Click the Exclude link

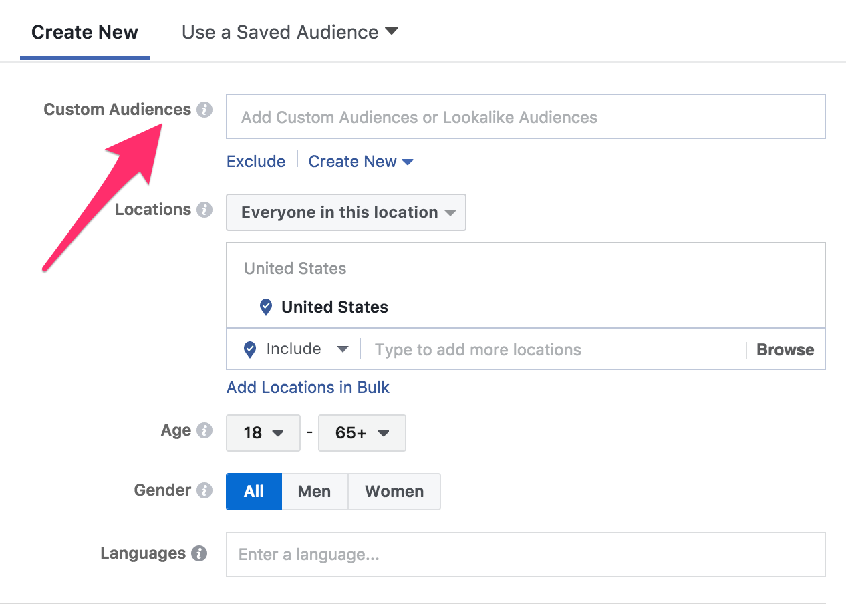(x=256, y=161)
